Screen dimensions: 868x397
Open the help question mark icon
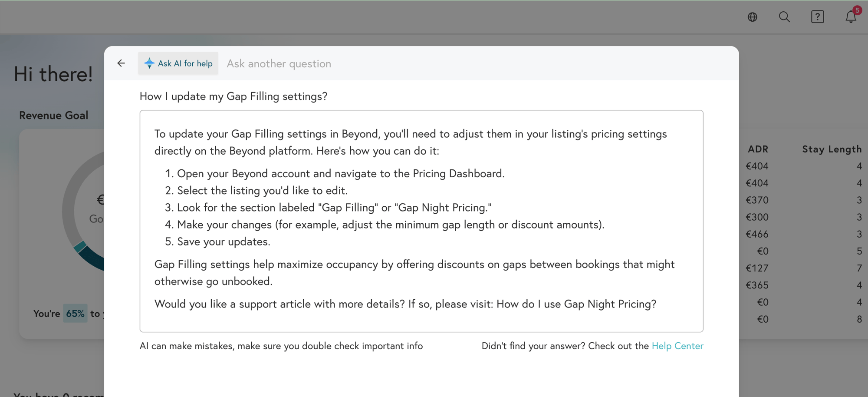[818, 17]
